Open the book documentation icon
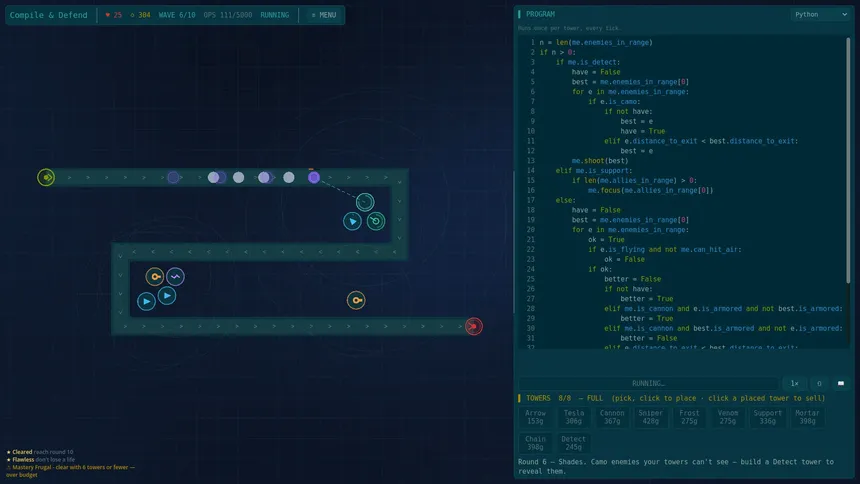 coord(841,384)
